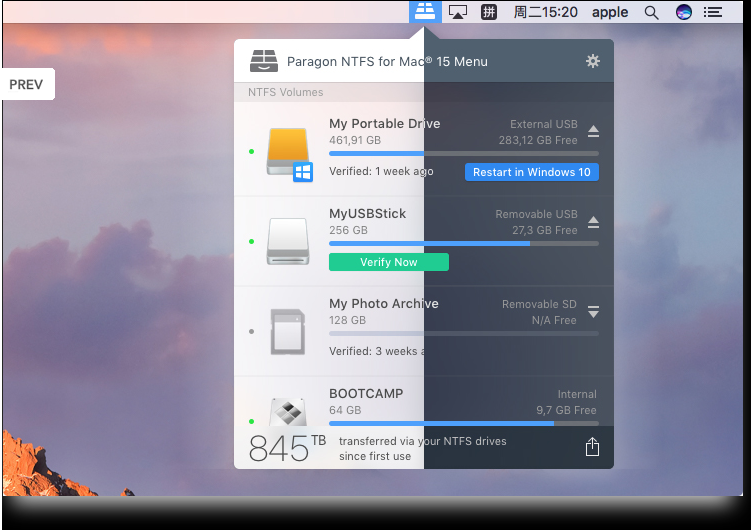Select the My Photo Archive name
The height and width of the screenshot is (531, 751).
[x=384, y=304]
